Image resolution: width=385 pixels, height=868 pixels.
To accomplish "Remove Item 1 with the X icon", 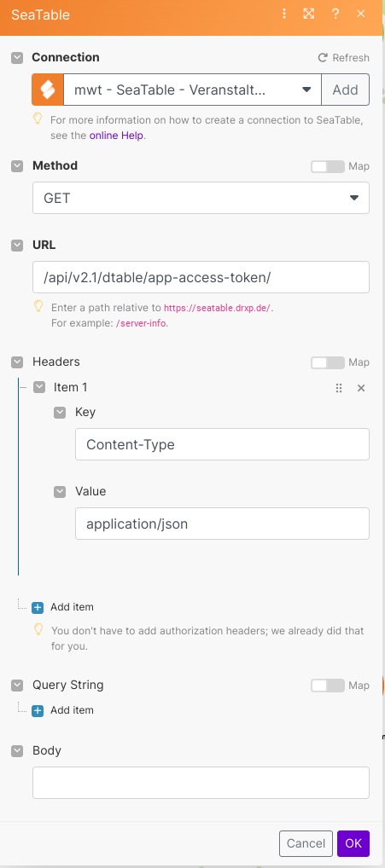I will click(361, 388).
